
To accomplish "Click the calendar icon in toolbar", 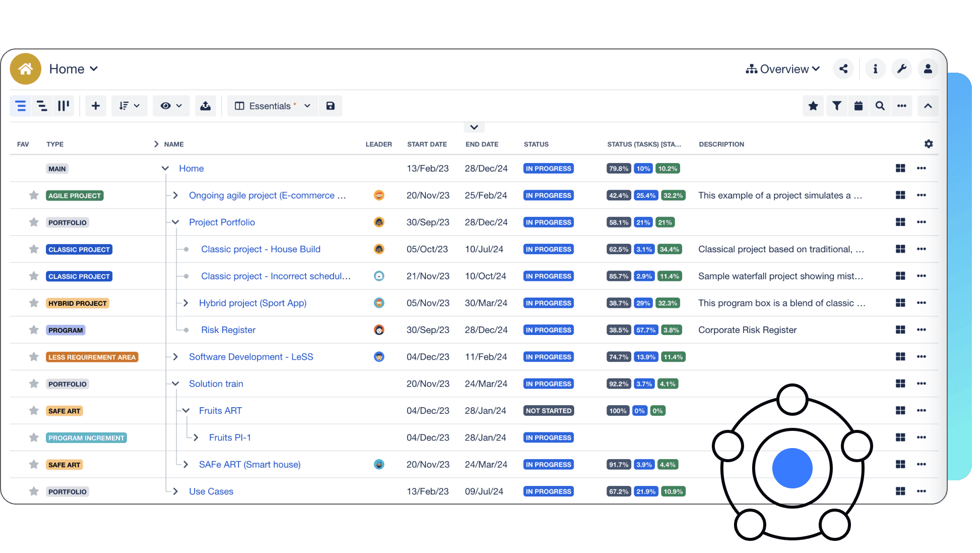I will pos(859,106).
